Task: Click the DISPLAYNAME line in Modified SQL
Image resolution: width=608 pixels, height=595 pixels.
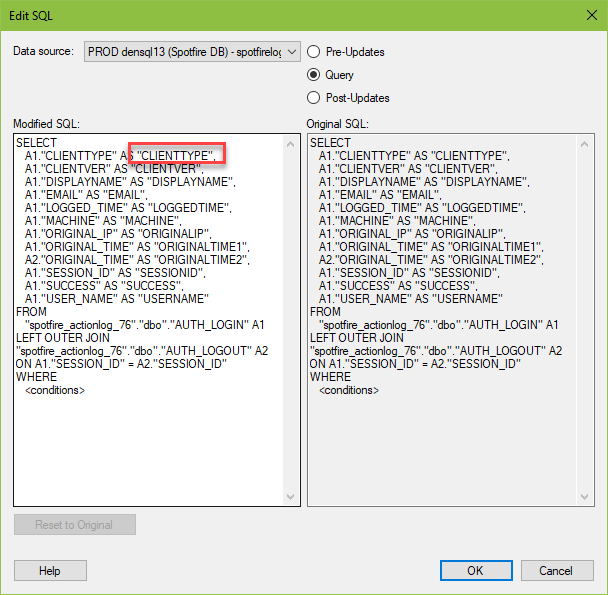Action: [x=130, y=182]
